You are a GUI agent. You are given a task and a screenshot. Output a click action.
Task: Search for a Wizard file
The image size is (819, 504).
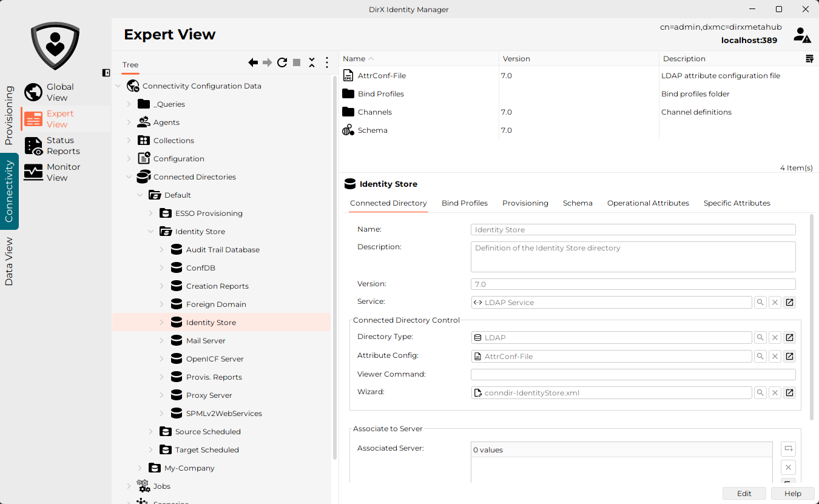coord(760,393)
